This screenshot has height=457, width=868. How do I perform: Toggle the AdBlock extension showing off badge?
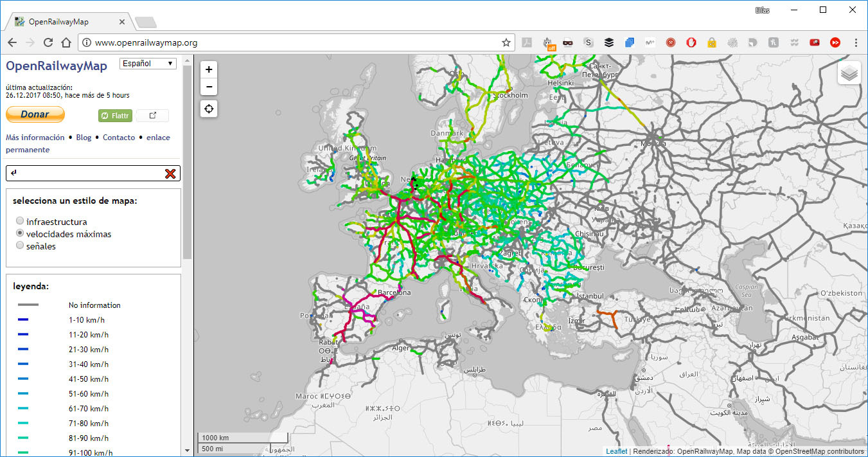[549, 42]
